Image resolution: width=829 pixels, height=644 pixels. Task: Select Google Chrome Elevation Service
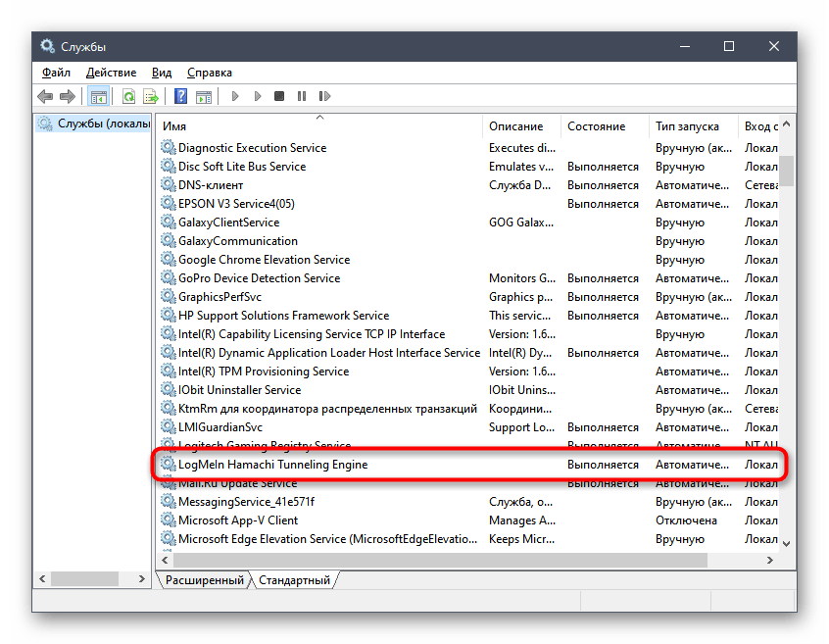point(264,259)
